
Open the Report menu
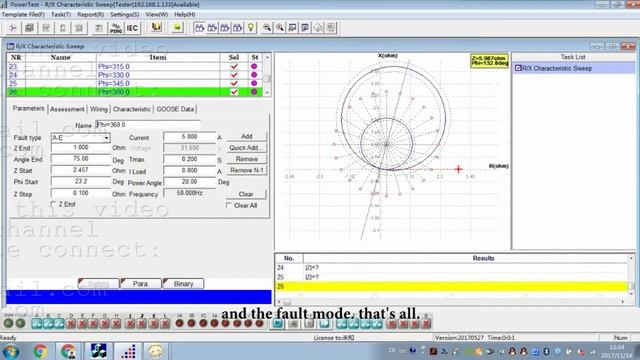coord(90,14)
